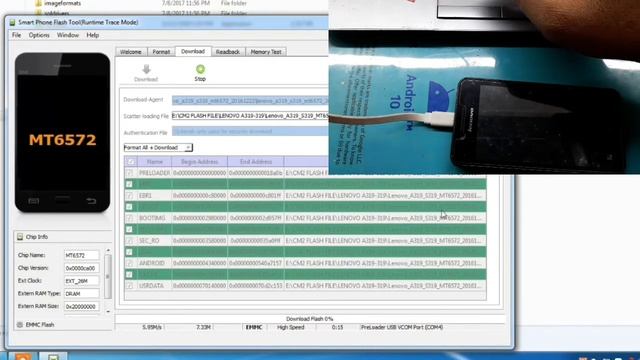Open the Help menu

click(93, 35)
